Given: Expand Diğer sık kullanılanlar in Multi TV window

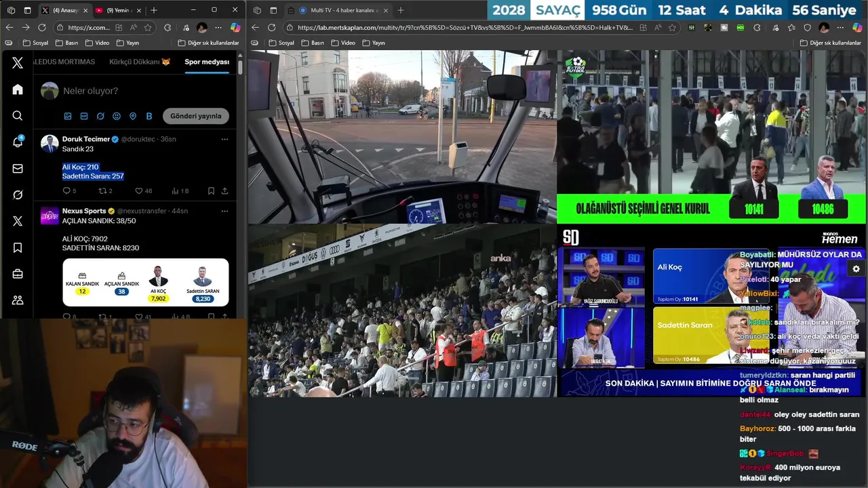Looking at the screenshot, I should [831, 43].
